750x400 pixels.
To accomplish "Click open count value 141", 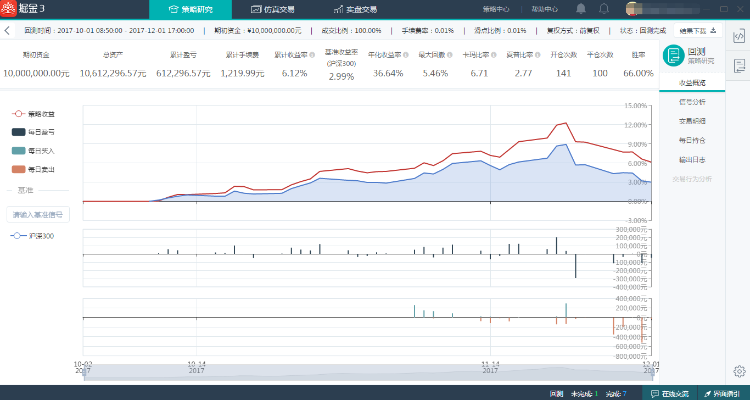I will tap(563, 73).
